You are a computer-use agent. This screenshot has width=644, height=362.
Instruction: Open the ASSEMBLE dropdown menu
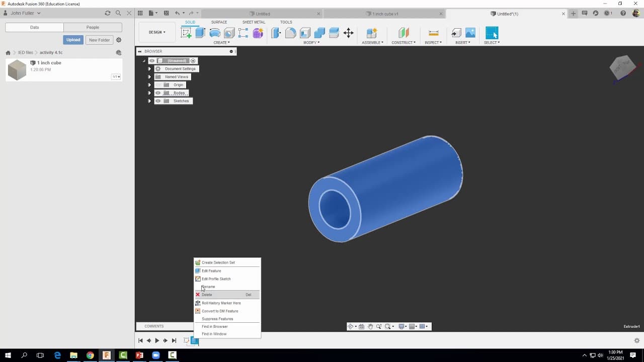[x=373, y=43]
